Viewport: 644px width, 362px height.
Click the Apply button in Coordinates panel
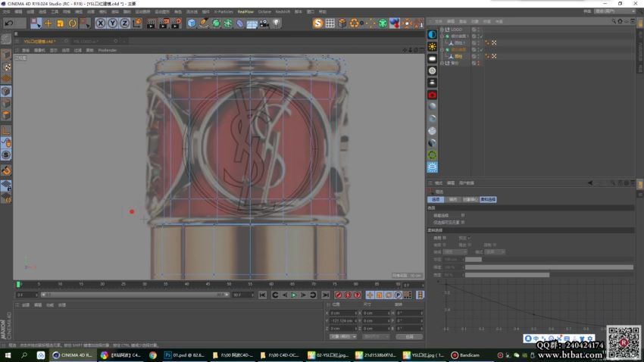pos(409,336)
